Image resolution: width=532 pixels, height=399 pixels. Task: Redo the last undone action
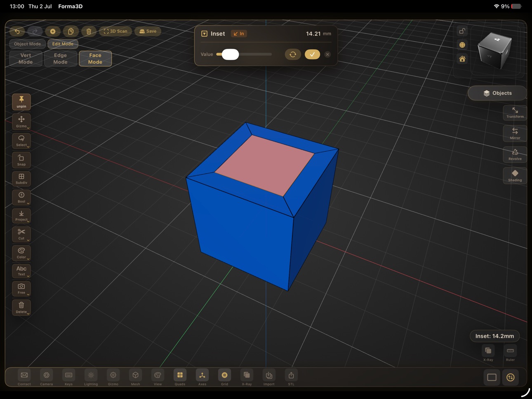pos(35,31)
